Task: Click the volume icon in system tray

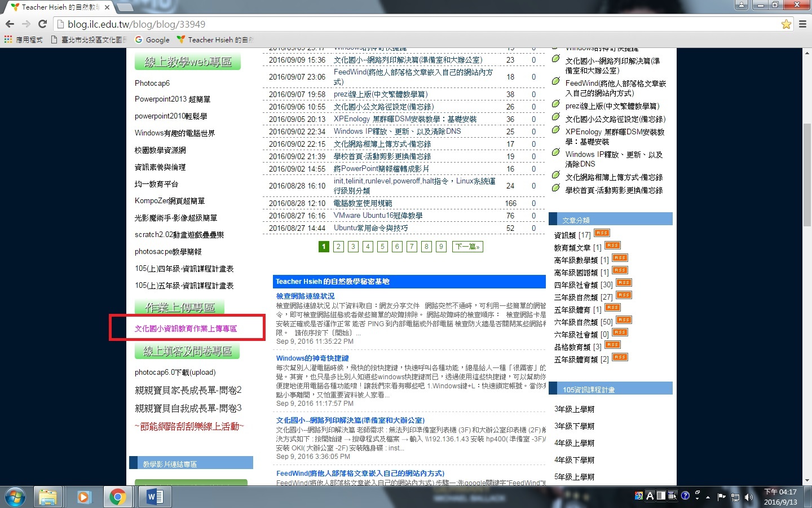Action: pos(749,497)
